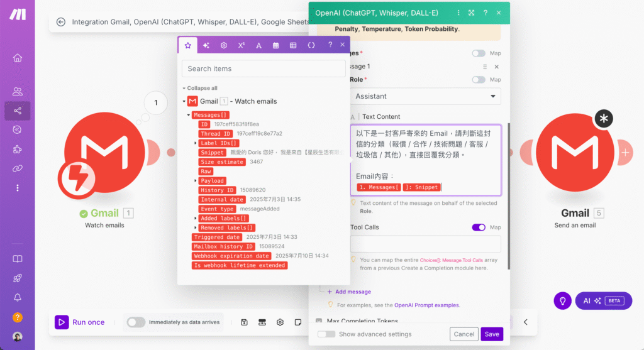Click the back arrow beside the scenario title

(x=61, y=22)
